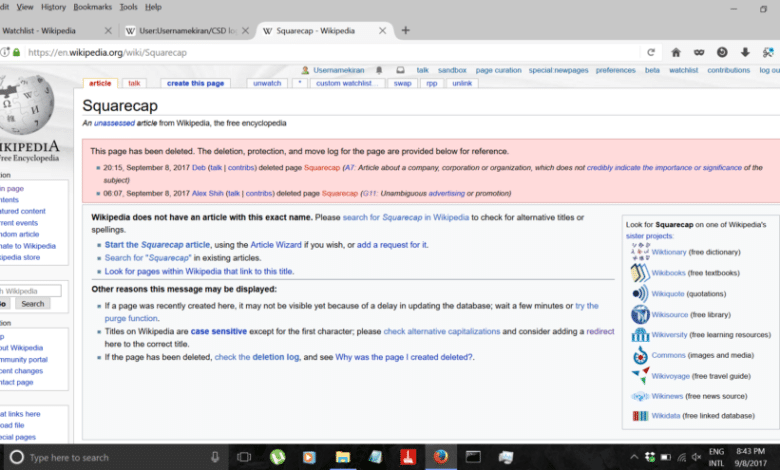
Task: Open a new browser tab
Action: tap(405, 30)
